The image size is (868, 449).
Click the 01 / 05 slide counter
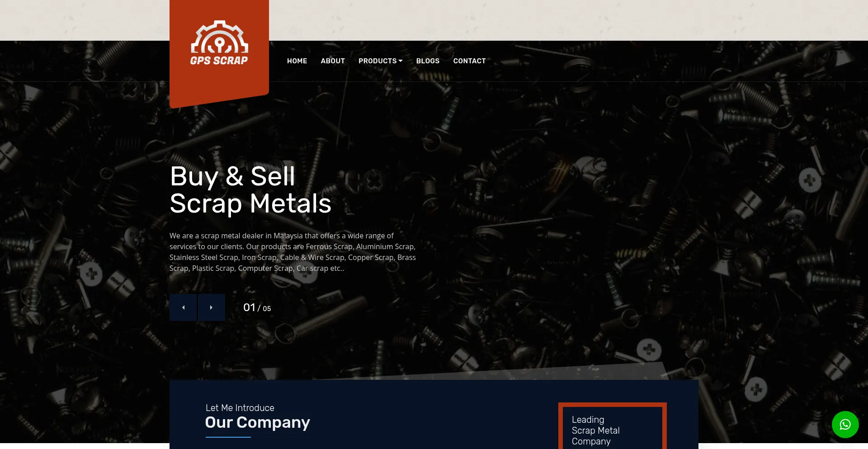pyautogui.click(x=257, y=308)
